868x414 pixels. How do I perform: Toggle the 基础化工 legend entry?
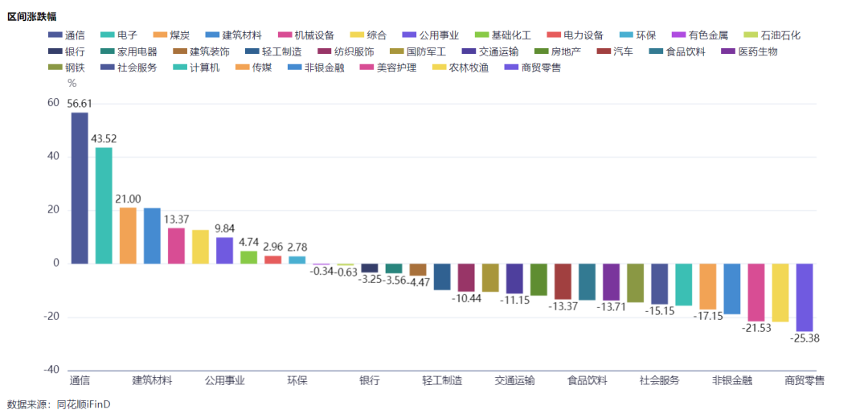[x=503, y=35]
